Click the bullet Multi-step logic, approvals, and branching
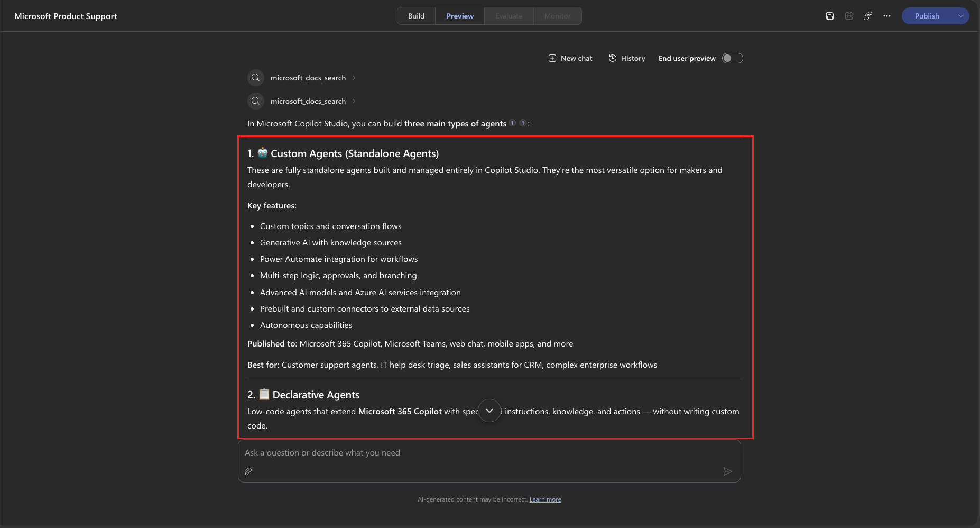Viewport: 980px width, 528px height. [x=338, y=276]
